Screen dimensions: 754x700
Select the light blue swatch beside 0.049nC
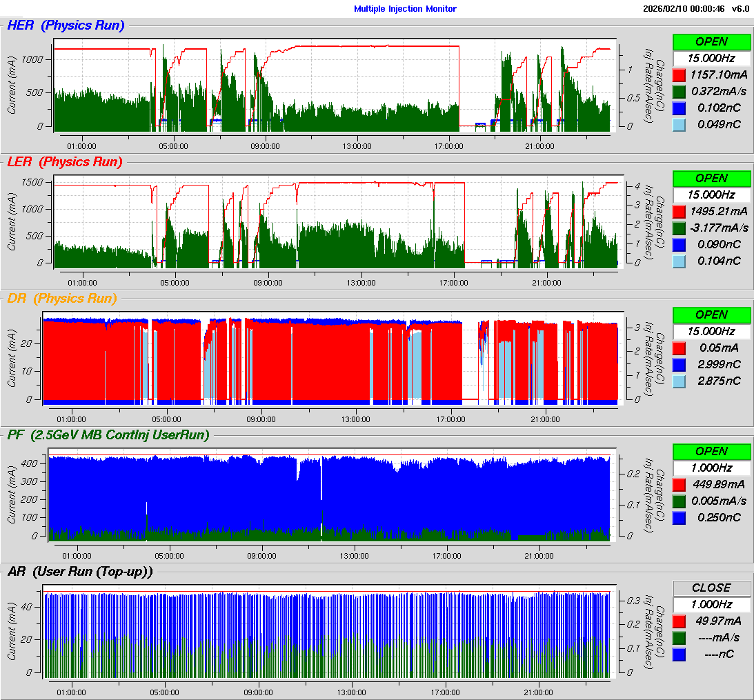(x=679, y=124)
